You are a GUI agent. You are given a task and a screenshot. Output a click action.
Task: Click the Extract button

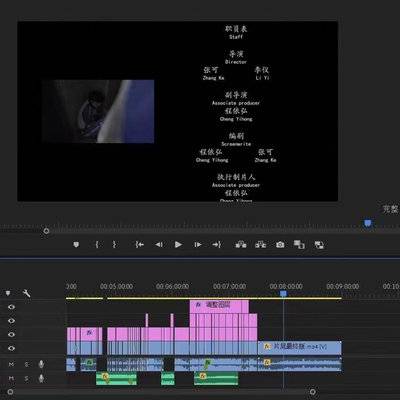click(260, 245)
